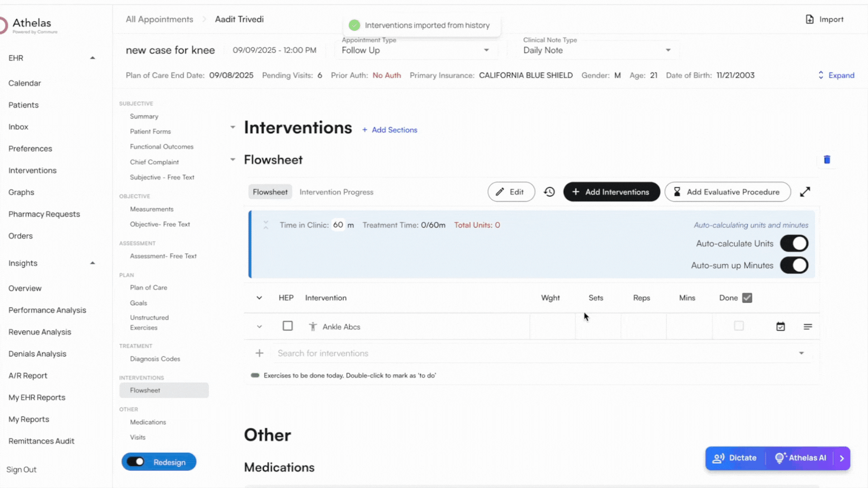Click the calendar icon in Ankle Abcs row
This screenshot has height=488, width=868.
(x=780, y=327)
